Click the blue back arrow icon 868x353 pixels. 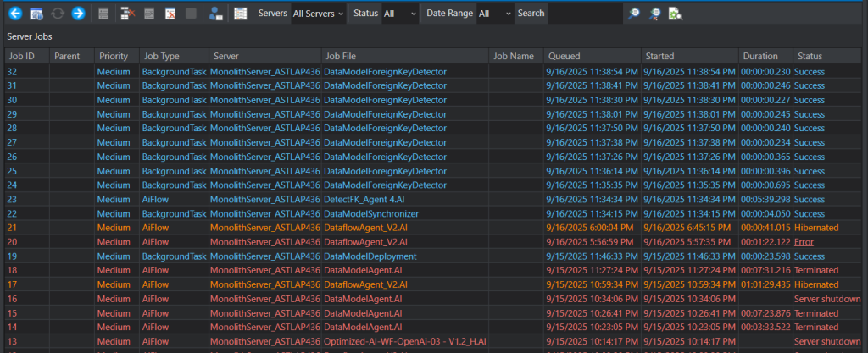(14, 14)
